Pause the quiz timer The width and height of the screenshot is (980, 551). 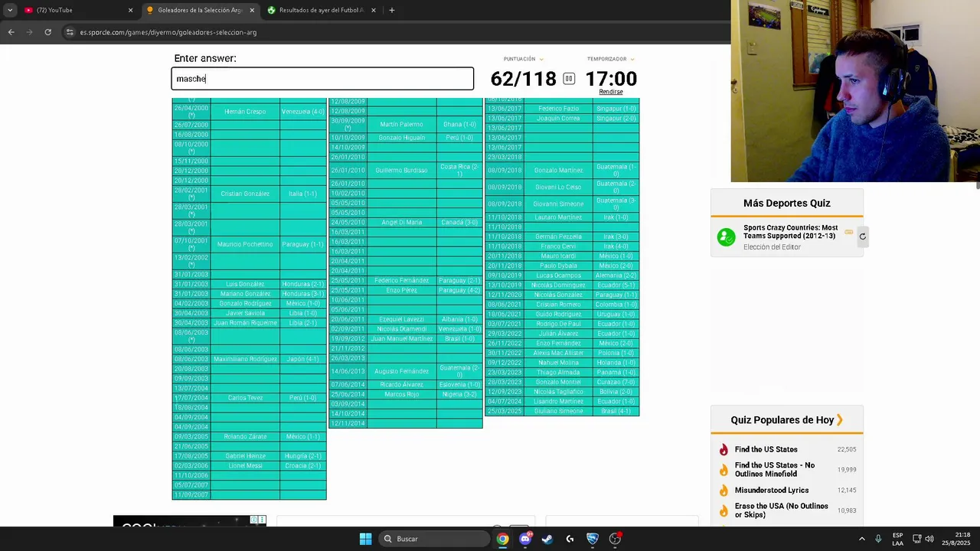[x=569, y=79]
